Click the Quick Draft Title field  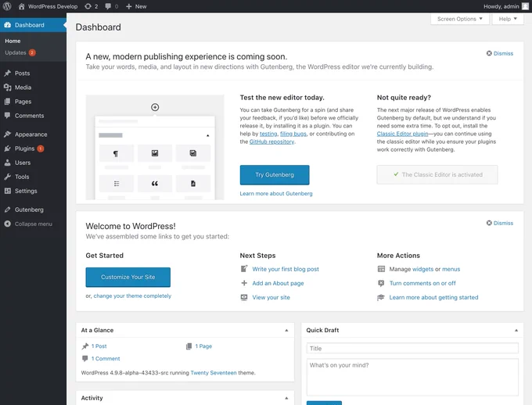(412, 348)
